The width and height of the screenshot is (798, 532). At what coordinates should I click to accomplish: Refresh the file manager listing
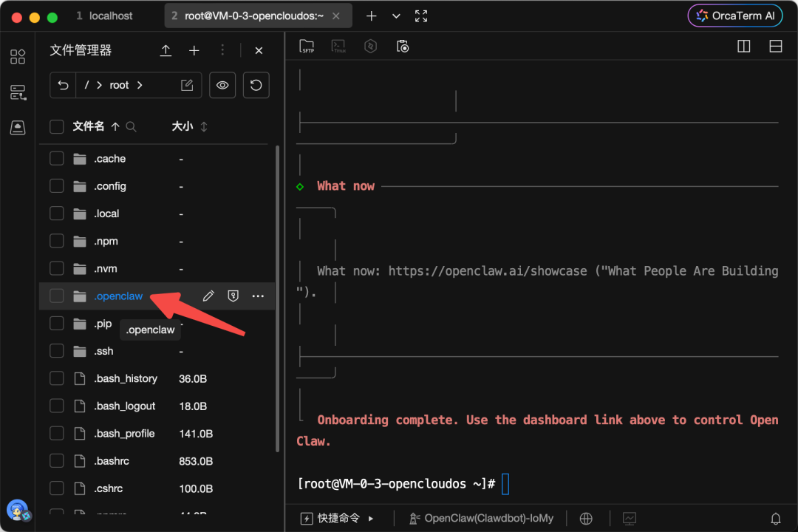(256, 85)
